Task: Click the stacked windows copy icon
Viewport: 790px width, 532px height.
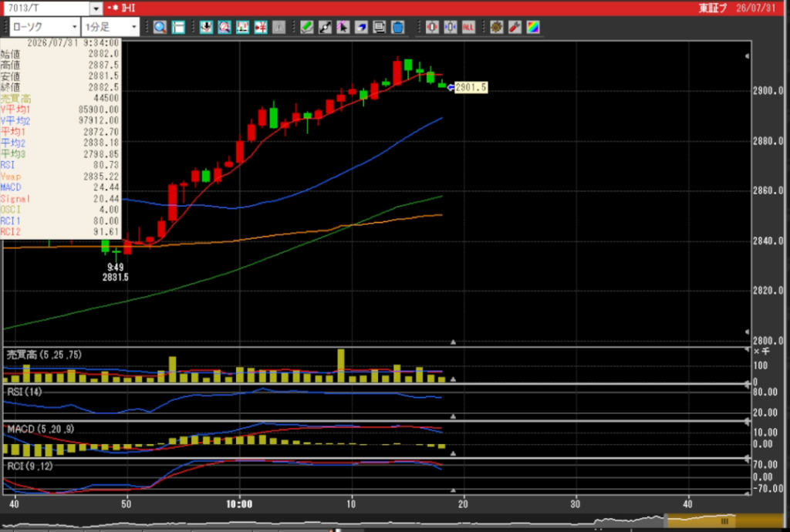Action: pyautogui.click(x=380, y=27)
